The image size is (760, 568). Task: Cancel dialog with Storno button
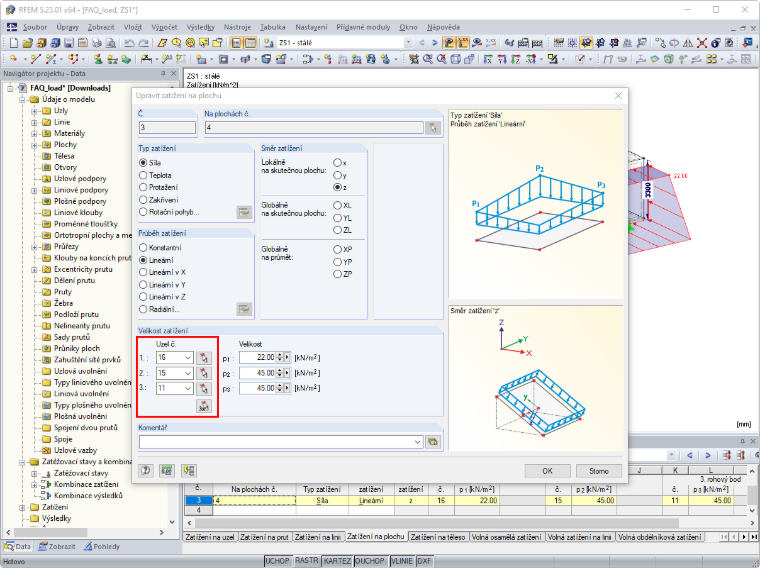tap(599, 471)
